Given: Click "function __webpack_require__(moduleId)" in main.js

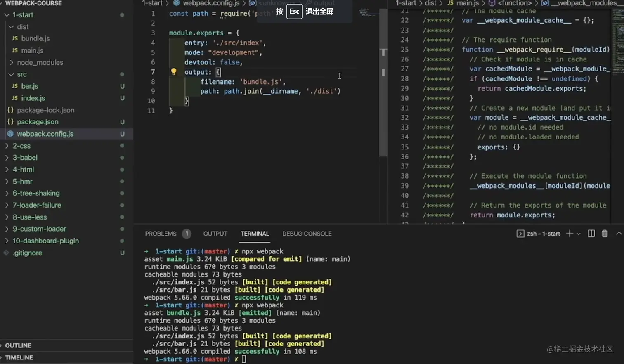Looking at the screenshot, I should click(x=536, y=50).
